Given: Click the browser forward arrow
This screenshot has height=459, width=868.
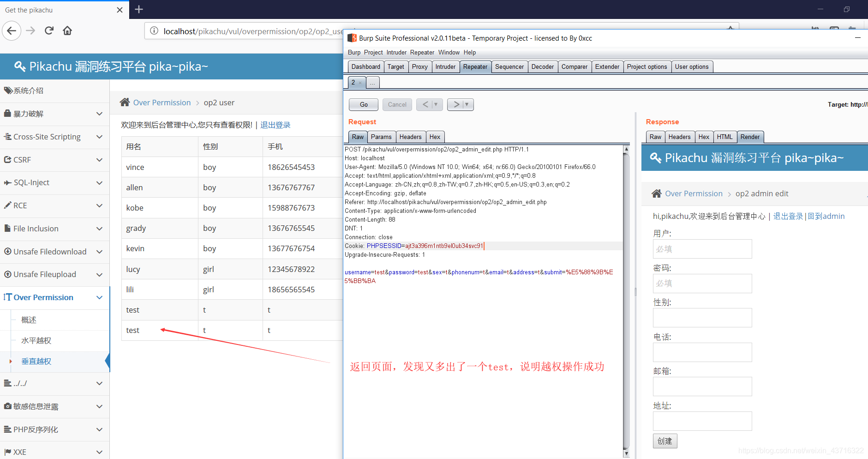Looking at the screenshot, I should (x=30, y=31).
